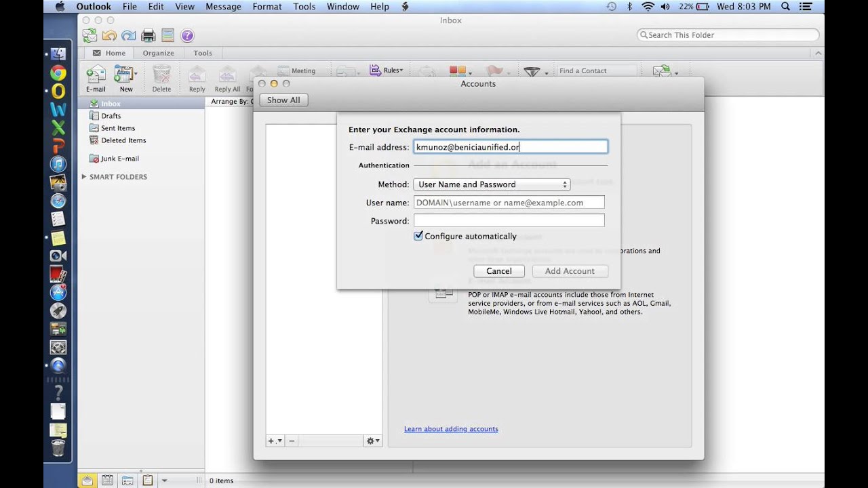This screenshot has height=488, width=868.
Task: Click the Redo arrow icon
Action: tap(129, 35)
